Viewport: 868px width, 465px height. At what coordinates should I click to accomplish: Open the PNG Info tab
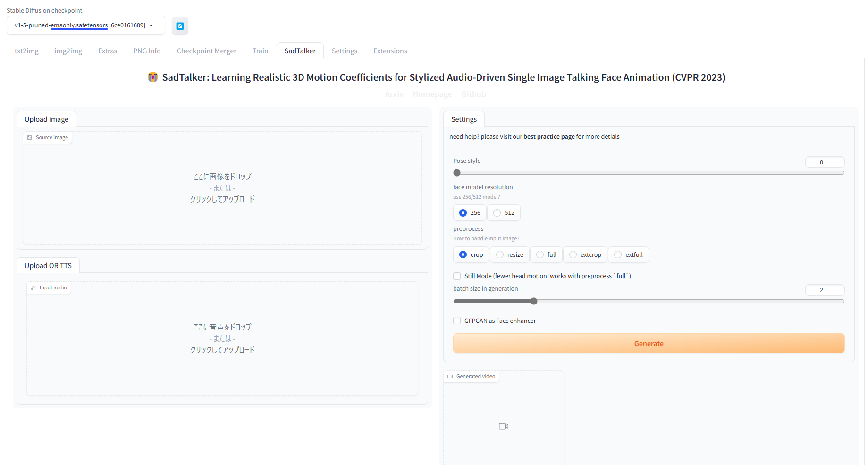coord(147,51)
